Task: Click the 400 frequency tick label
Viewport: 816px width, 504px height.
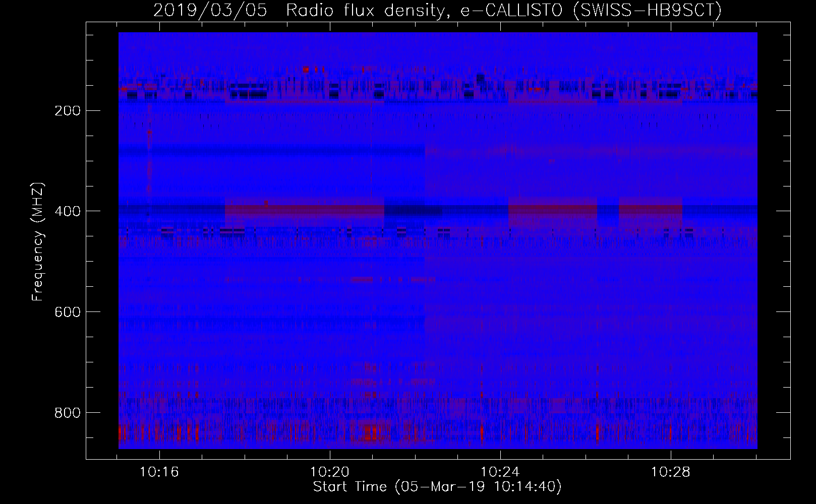Action: [67, 211]
